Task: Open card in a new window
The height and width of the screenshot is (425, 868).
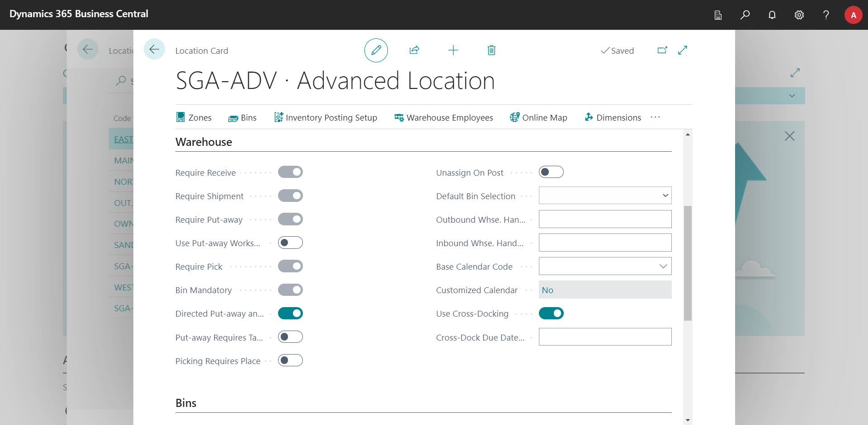Action: [x=662, y=50]
